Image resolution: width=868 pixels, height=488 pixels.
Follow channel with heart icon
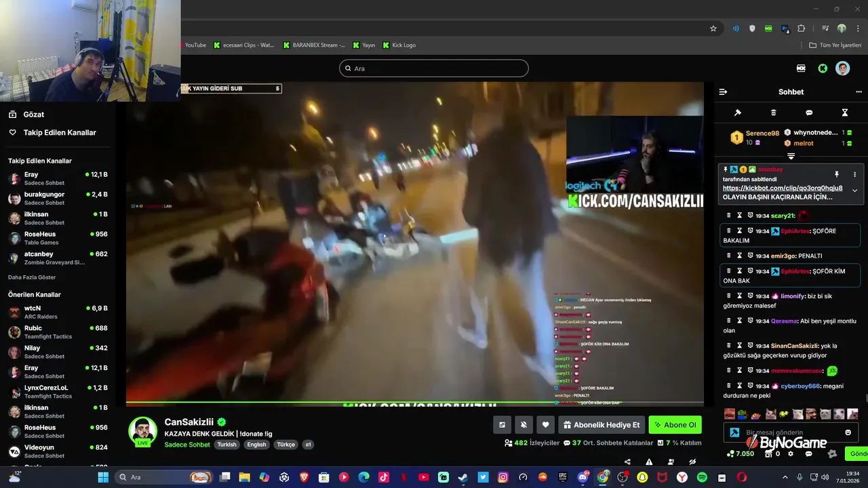click(546, 425)
